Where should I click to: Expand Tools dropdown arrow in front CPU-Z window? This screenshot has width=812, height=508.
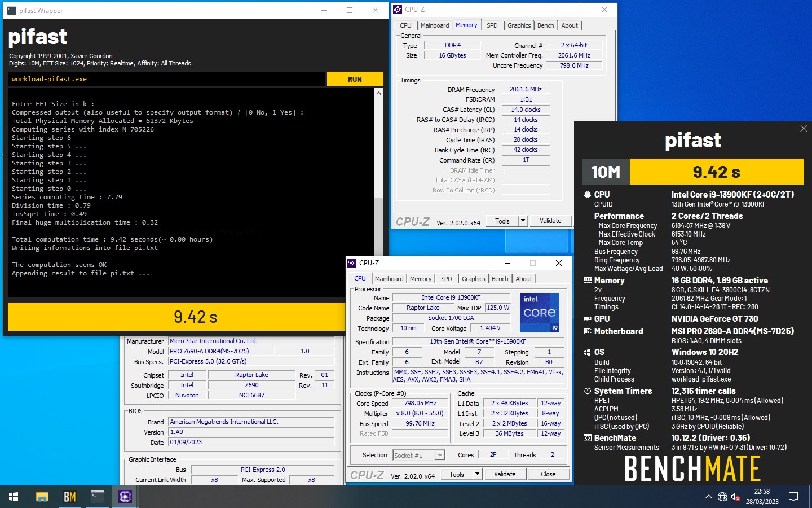478,474
